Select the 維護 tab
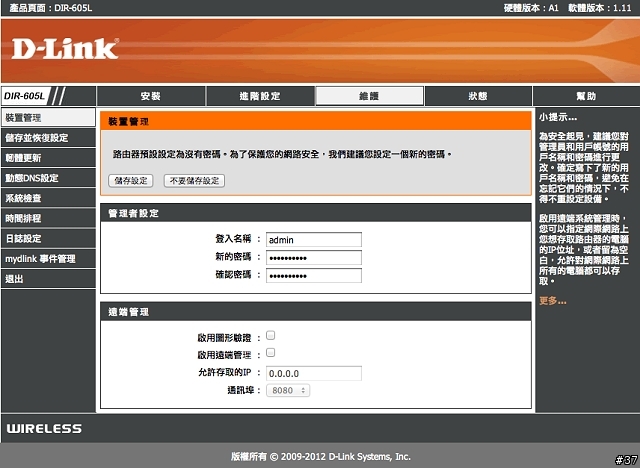 click(369, 96)
